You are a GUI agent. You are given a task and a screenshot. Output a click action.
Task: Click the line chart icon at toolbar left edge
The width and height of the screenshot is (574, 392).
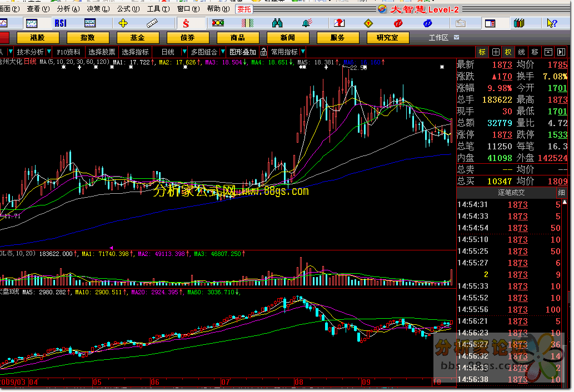3,23
